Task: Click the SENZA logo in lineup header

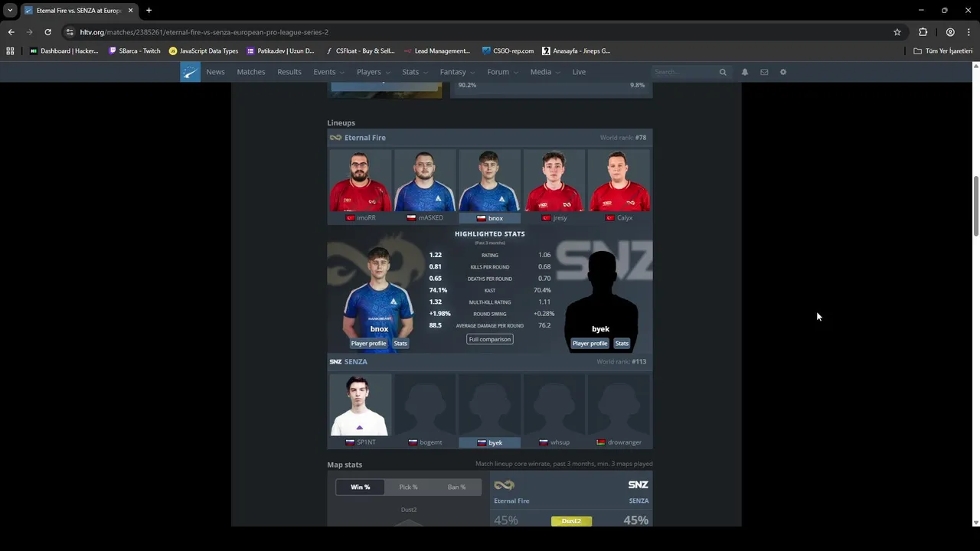Action: [335, 362]
